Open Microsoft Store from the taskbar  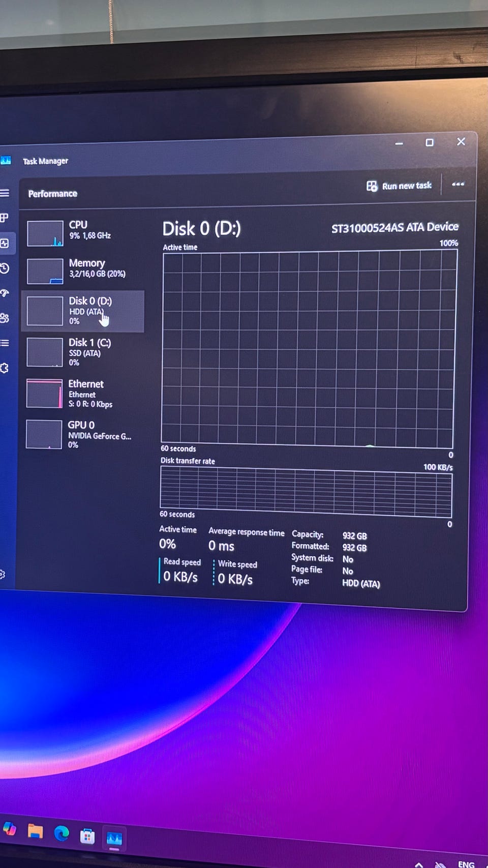pos(87,836)
